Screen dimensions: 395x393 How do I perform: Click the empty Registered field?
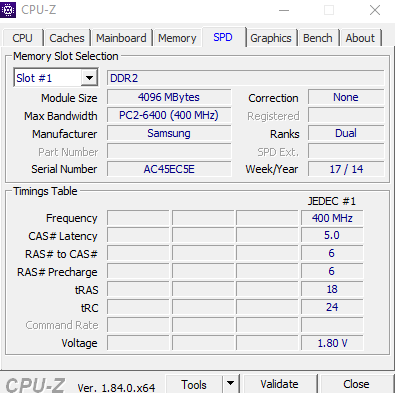coord(346,115)
